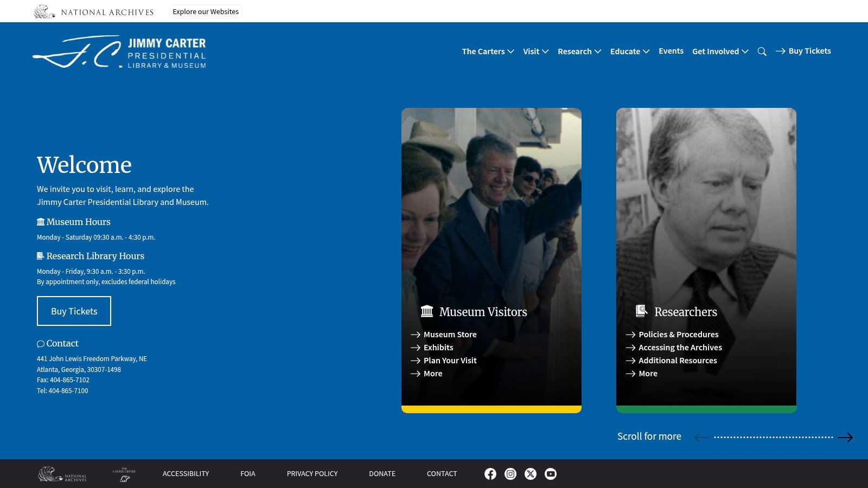Screen dimensions: 868x488
Task: Click the Contact heading
Action: click(62, 343)
